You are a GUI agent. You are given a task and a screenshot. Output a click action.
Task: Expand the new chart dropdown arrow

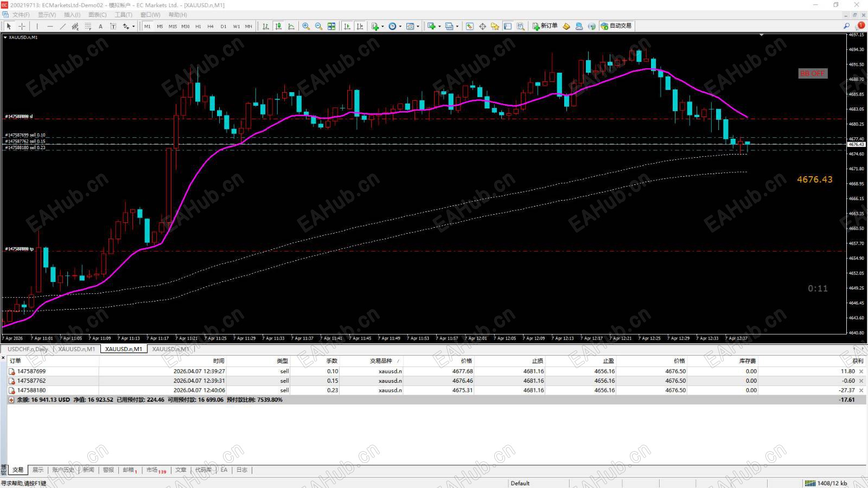439,26
